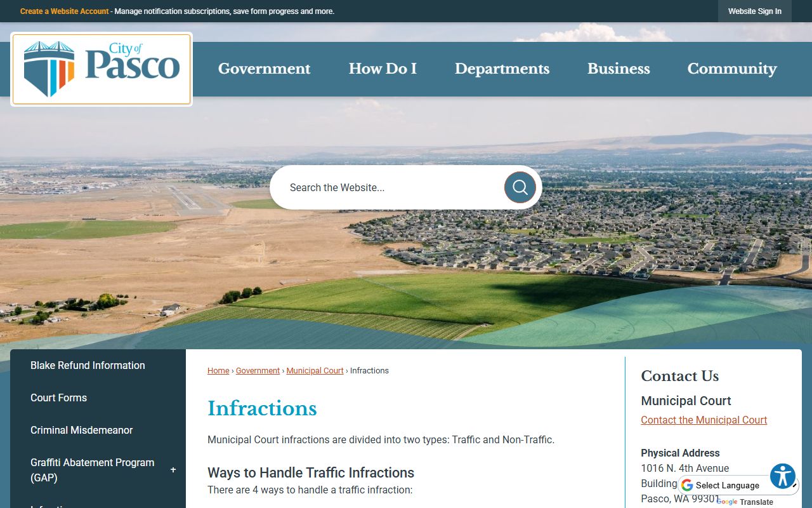This screenshot has width=812, height=508.
Task: Click the Website Sign In button
Action: tap(755, 11)
